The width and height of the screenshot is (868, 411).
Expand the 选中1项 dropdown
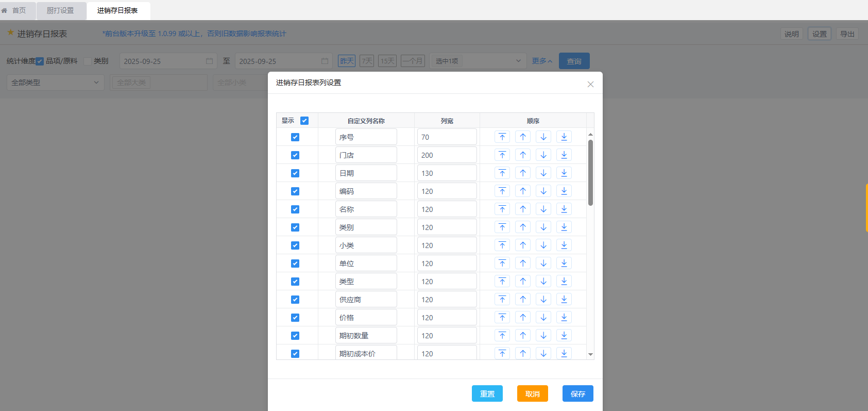coord(478,61)
